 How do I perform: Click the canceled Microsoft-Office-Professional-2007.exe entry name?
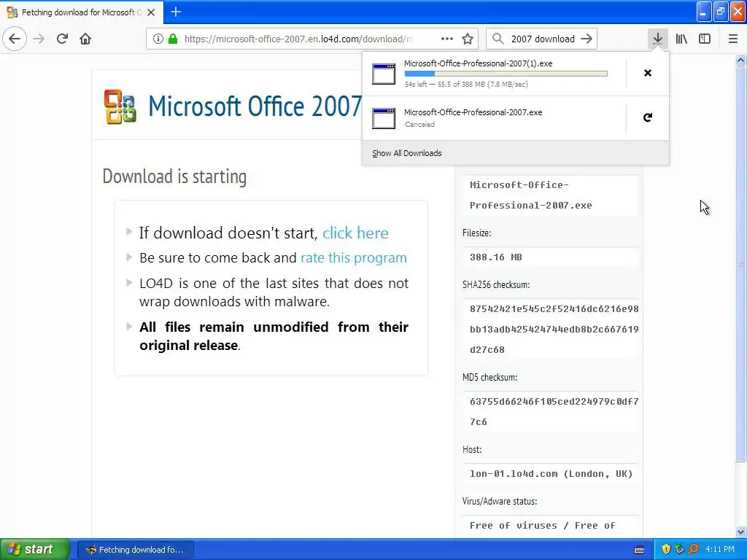pyautogui.click(x=473, y=112)
